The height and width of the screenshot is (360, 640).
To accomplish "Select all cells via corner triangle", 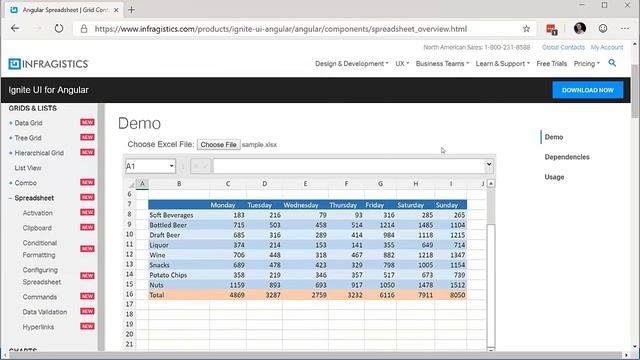I will 131,184.
